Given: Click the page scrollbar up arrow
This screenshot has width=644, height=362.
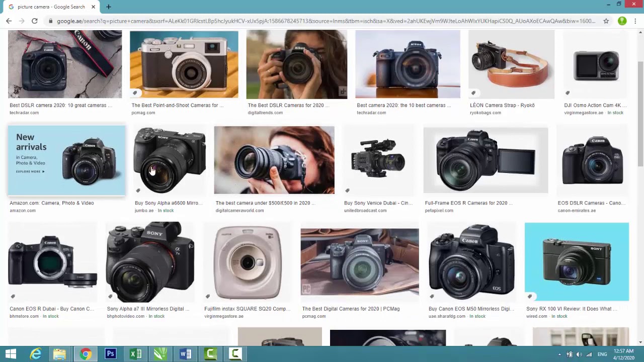Looking at the screenshot, I should pos(640,33).
